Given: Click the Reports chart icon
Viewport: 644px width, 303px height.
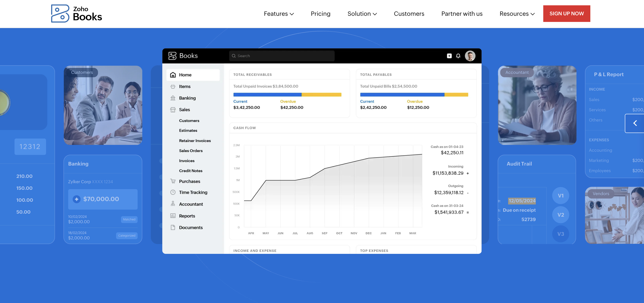Looking at the screenshot, I should coord(173,216).
